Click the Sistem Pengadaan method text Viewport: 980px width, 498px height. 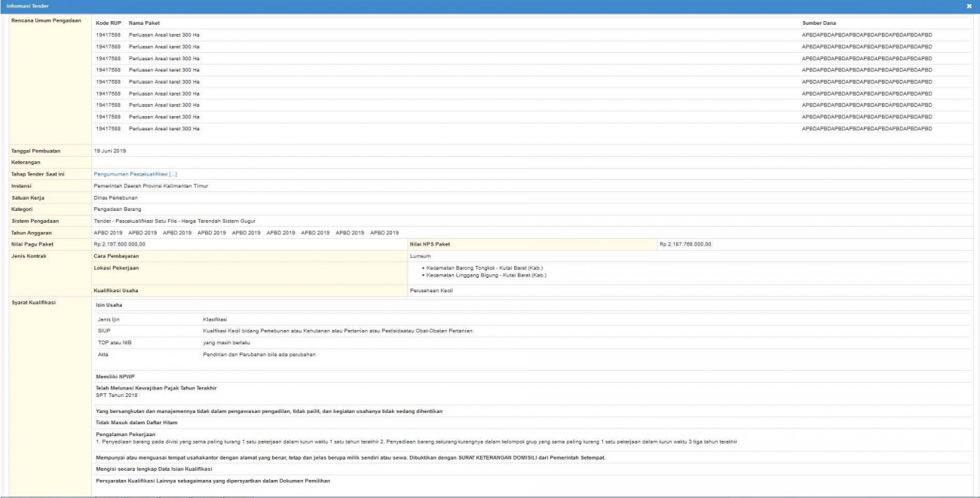175,221
